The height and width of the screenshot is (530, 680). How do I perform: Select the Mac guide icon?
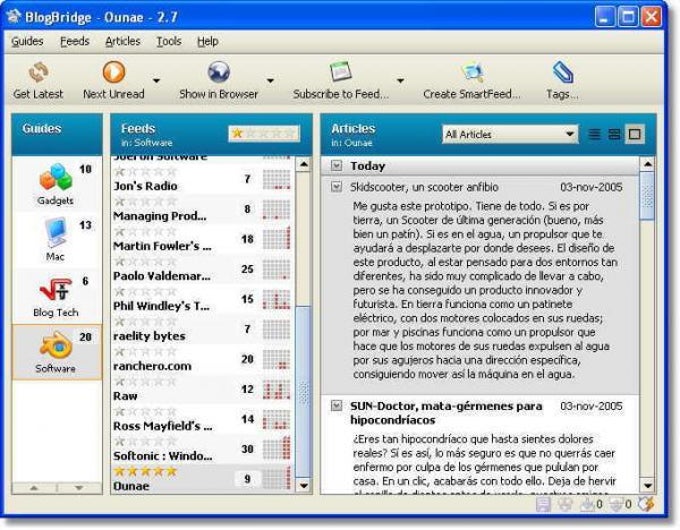tap(56, 233)
